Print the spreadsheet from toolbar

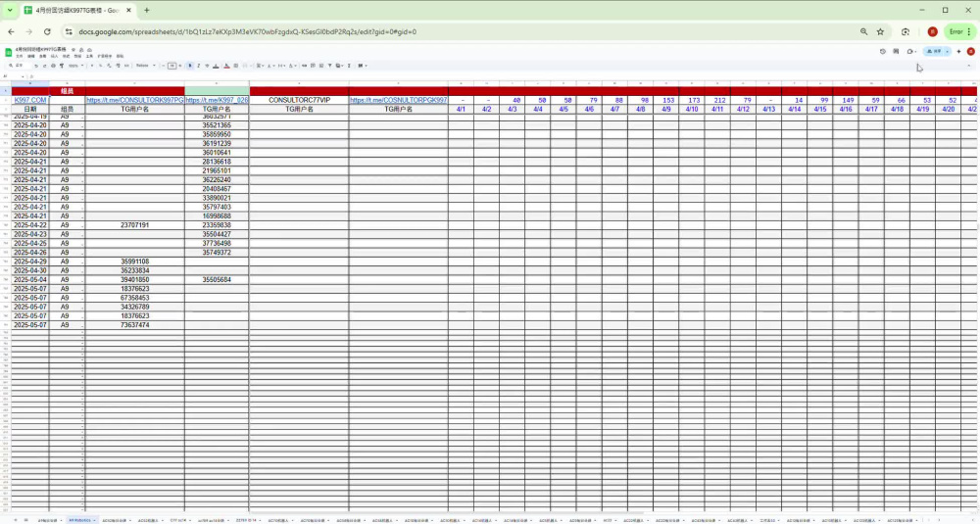tap(53, 66)
